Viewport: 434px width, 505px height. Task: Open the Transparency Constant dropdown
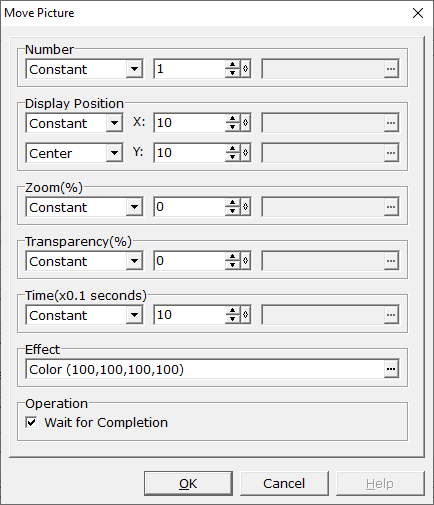pyautogui.click(x=134, y=261)
